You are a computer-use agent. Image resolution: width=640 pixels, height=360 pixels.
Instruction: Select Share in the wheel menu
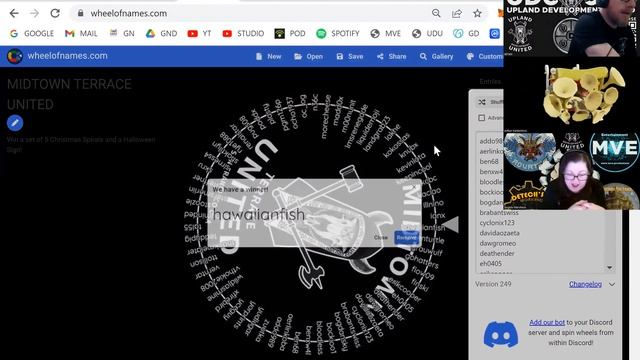click(x=391, y=56)
